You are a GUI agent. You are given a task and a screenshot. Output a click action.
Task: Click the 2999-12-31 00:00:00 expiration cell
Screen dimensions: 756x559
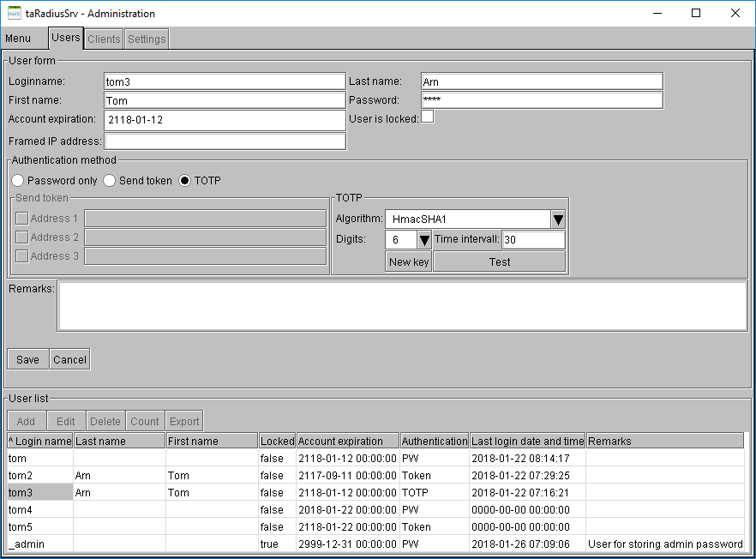(x=348, y=544)
